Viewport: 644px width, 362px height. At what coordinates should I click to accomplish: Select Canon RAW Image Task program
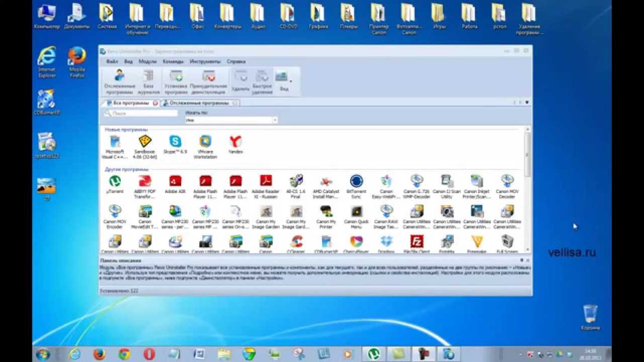pos(386,217)
